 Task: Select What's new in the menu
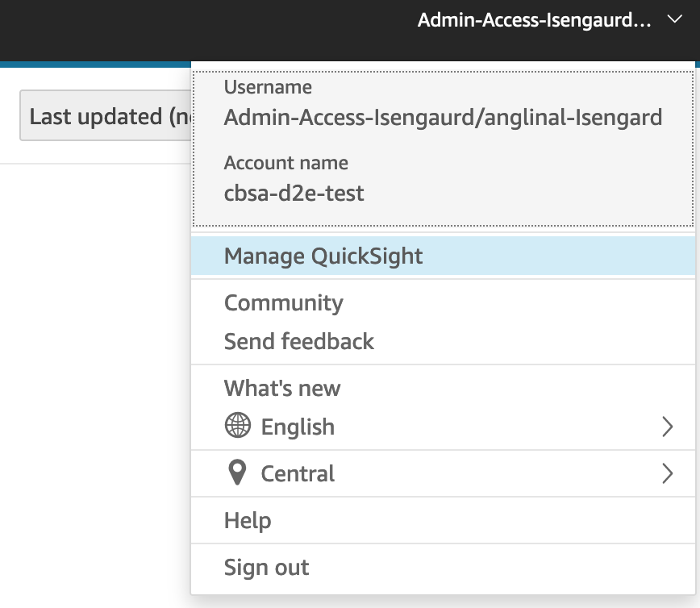tap(282, 388)
